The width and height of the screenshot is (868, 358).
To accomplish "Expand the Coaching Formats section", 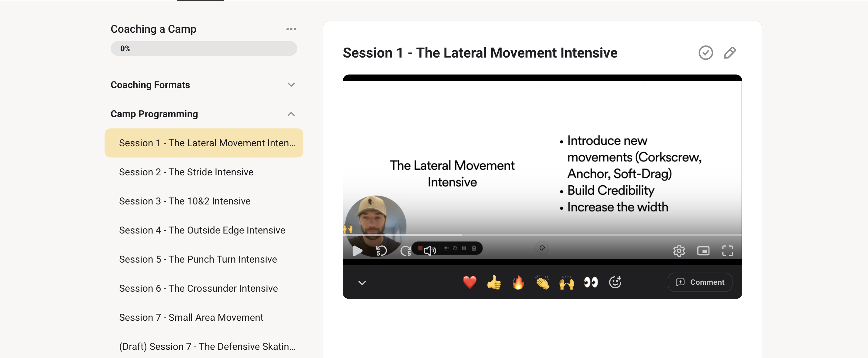I will click(291, 85).
